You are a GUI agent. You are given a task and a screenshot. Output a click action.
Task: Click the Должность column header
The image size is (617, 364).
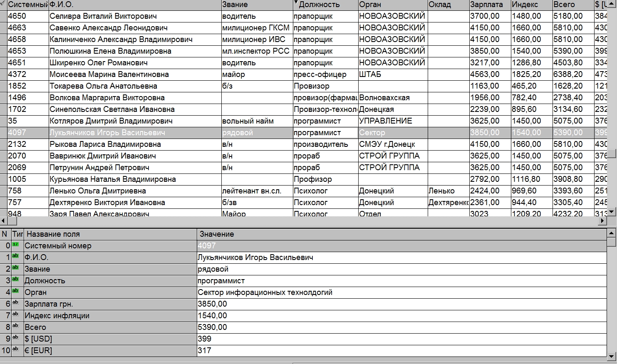[x=325, y=5]
